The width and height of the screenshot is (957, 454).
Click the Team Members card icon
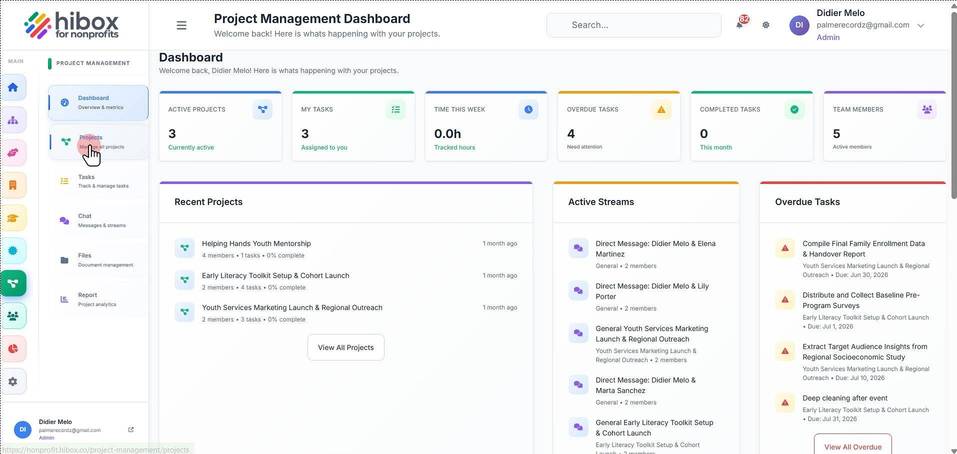(x=927, y=110)
